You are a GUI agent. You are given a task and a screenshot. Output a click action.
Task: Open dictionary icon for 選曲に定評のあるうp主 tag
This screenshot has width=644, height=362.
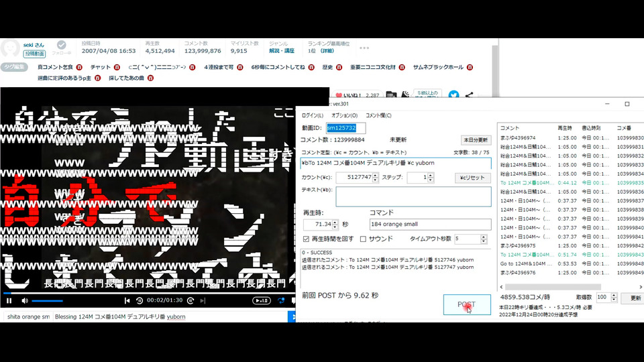tap(97, 78)
